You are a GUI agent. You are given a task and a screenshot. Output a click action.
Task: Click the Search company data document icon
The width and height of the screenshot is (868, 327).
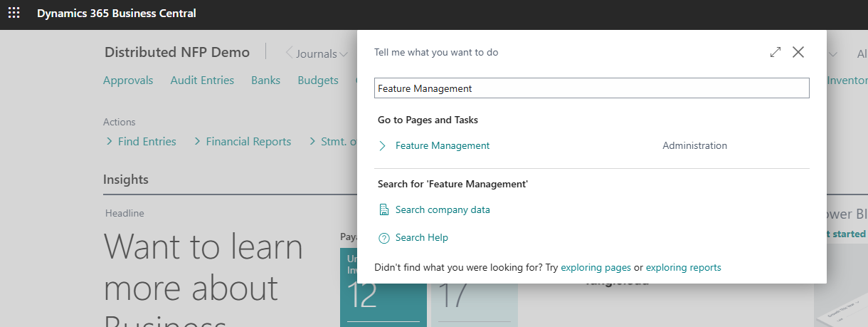pyautogui.click(x=383, y=209)
